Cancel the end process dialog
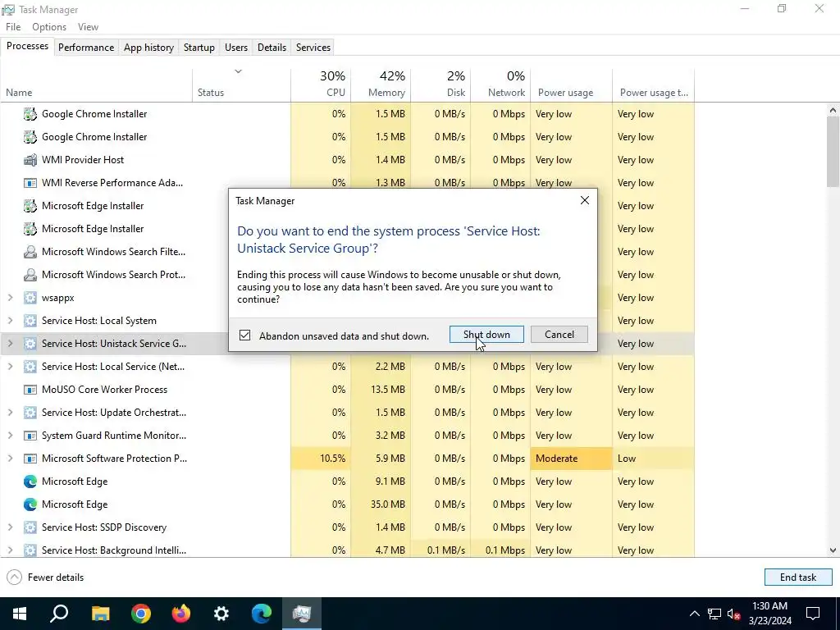Image resolution: width=840 pixels, height=630 pixels. pos(559,335)
